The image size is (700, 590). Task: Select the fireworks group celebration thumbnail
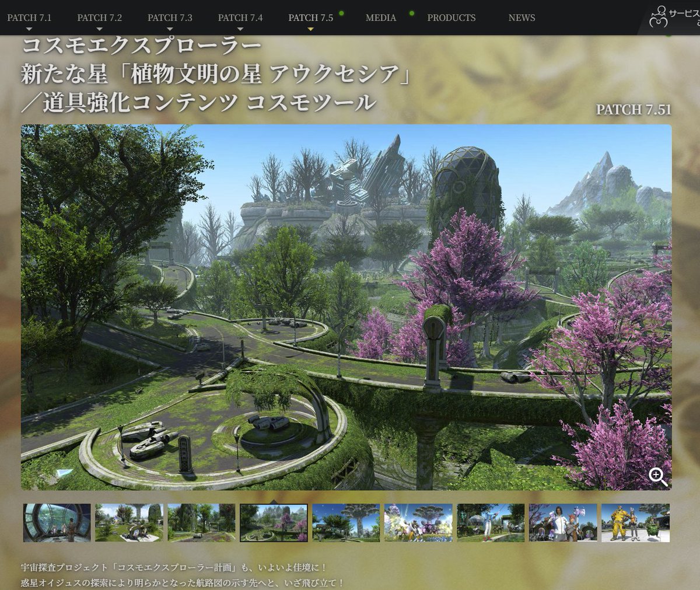(x=418, y=523)
